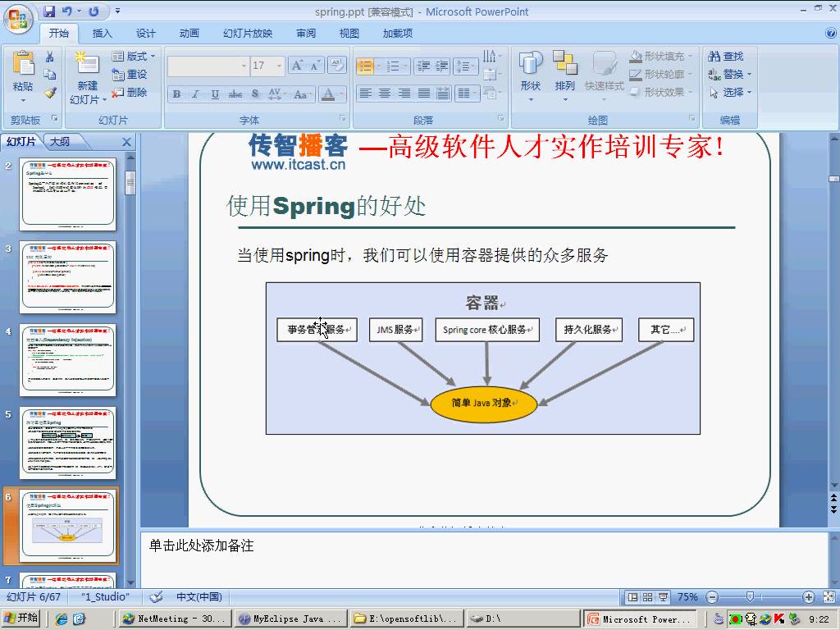Close the slides pane

(126, 142)
